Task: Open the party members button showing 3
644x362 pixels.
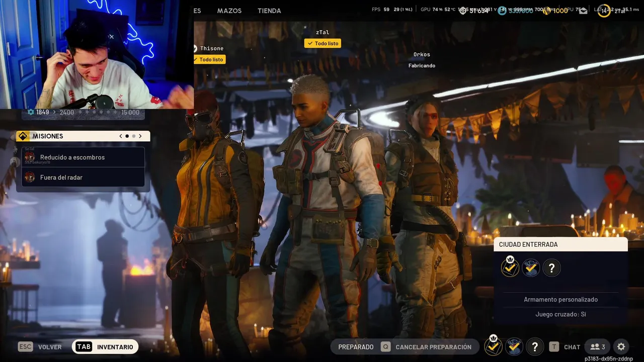Action: coord(598,347)
